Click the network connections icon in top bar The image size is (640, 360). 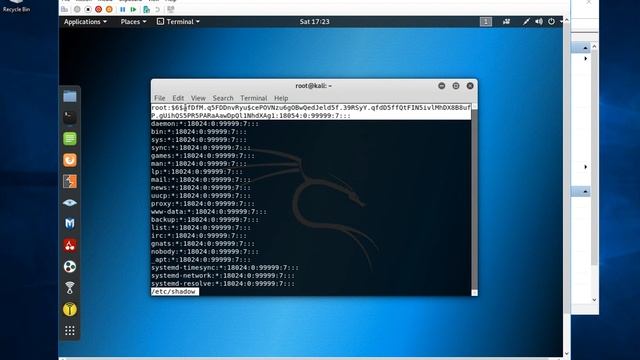[x=507, y=22]
